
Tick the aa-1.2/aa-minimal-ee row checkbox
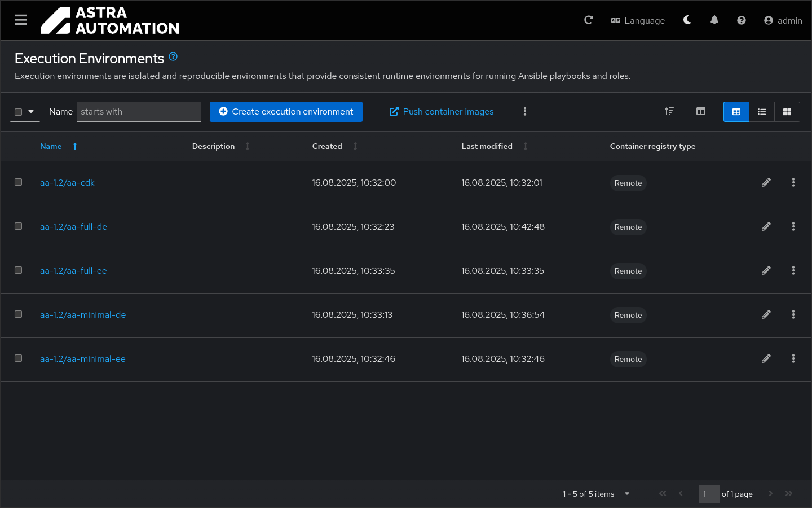coord(19,358)
